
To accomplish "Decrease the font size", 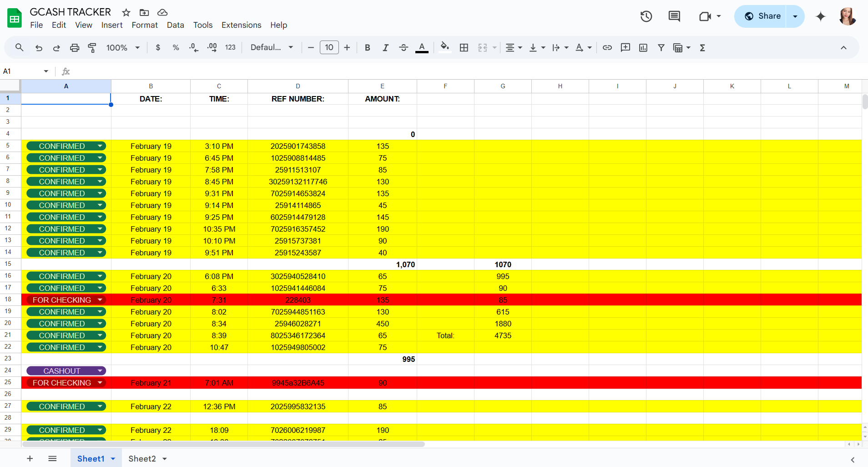I will point(311,47).
